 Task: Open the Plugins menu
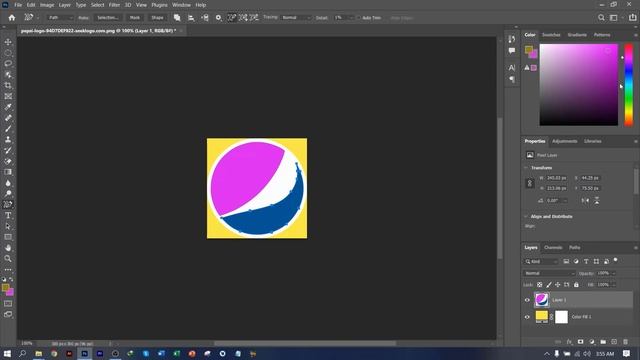tap(159, 5)
